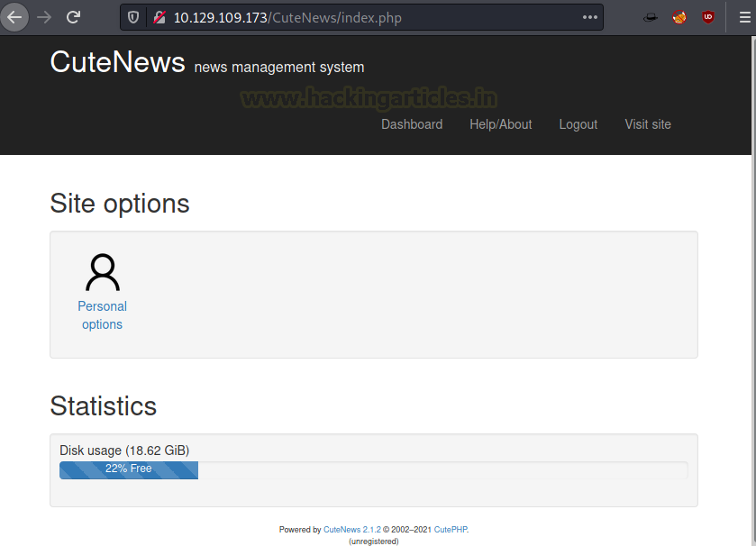Go back with the browser back arrow

tap(14, 17)
